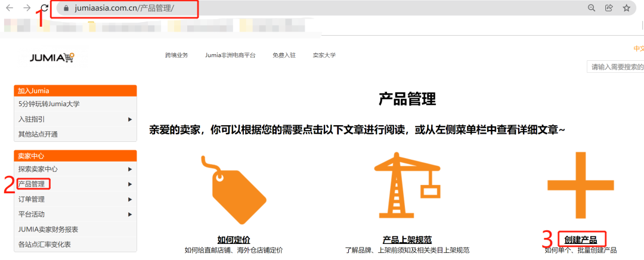Expand arrow next to 订单管理
Image resolution: width=644 pixels, height=260 pixels.
point(130,199)
